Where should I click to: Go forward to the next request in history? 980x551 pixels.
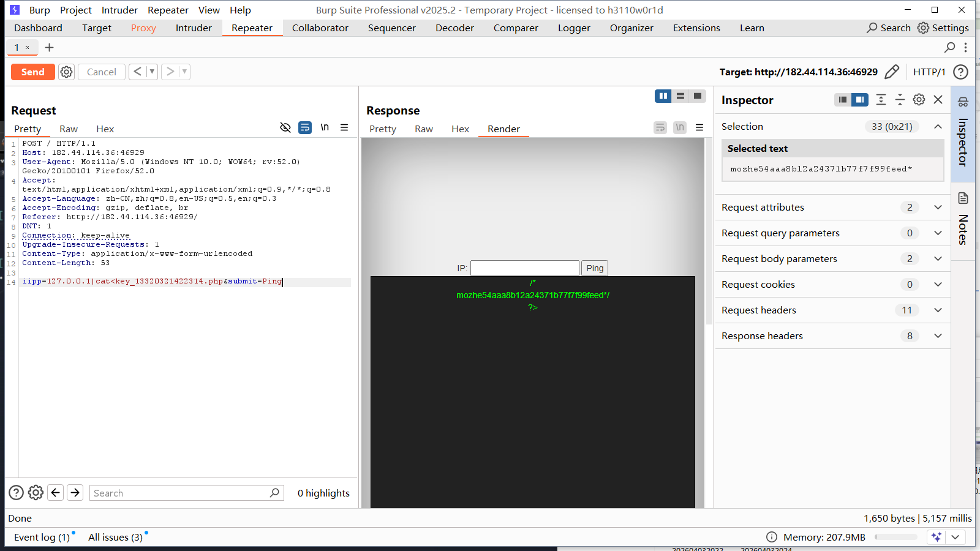pos(170,72)
